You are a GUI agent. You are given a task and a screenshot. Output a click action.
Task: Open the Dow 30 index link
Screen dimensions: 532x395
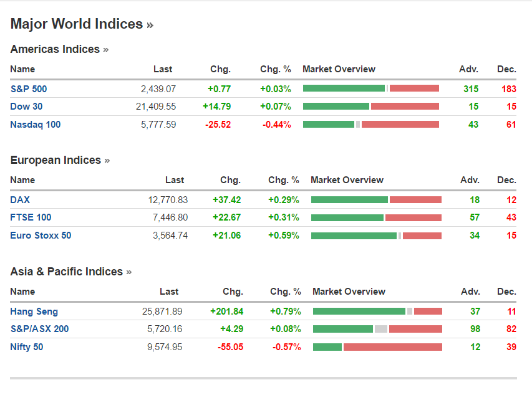pyautogui.click(x=26, y=107)
